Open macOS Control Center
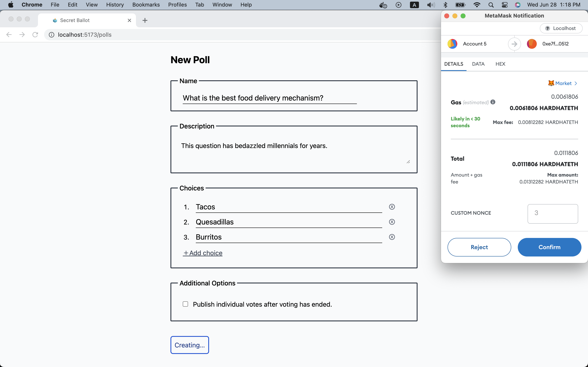Image resolution: width=588 pixels, height=367 pixels. click(504, 5)
